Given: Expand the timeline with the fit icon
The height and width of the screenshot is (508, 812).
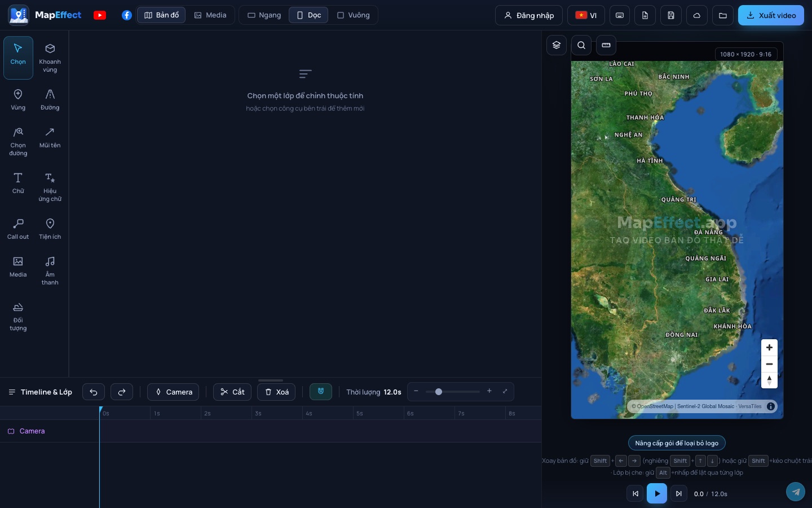Looking at the screenshot, I should click(505, 391).
